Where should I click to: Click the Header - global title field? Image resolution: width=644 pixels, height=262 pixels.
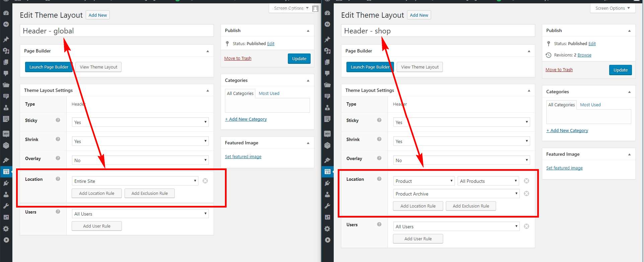(116, 31)
